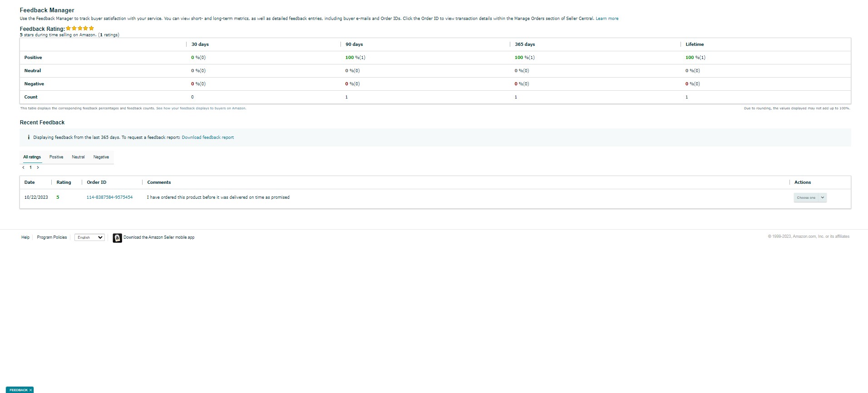Click the Actions column header

click(803, 182)
